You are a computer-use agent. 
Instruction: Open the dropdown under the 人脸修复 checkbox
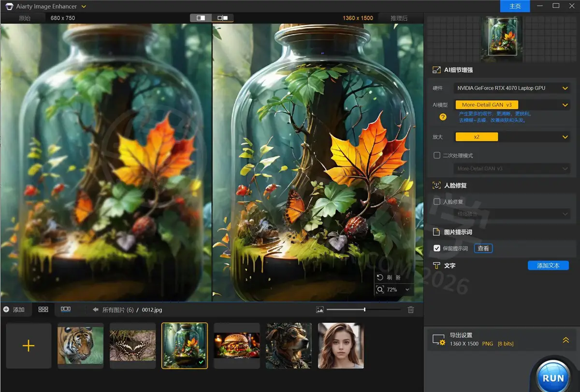tap(512, 214)
